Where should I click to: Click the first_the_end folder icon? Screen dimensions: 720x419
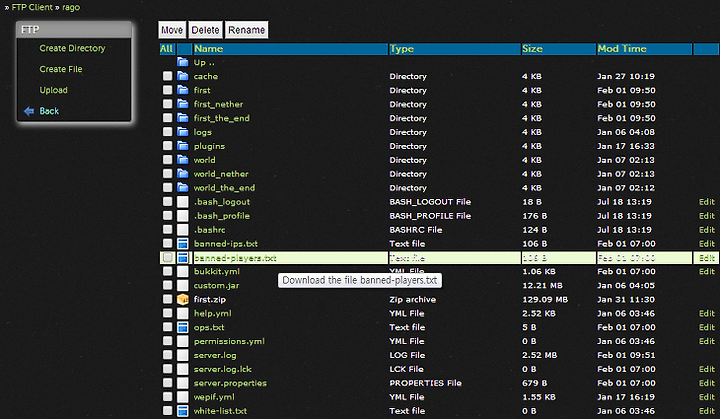pyautogui.click(x=183, y=118)
